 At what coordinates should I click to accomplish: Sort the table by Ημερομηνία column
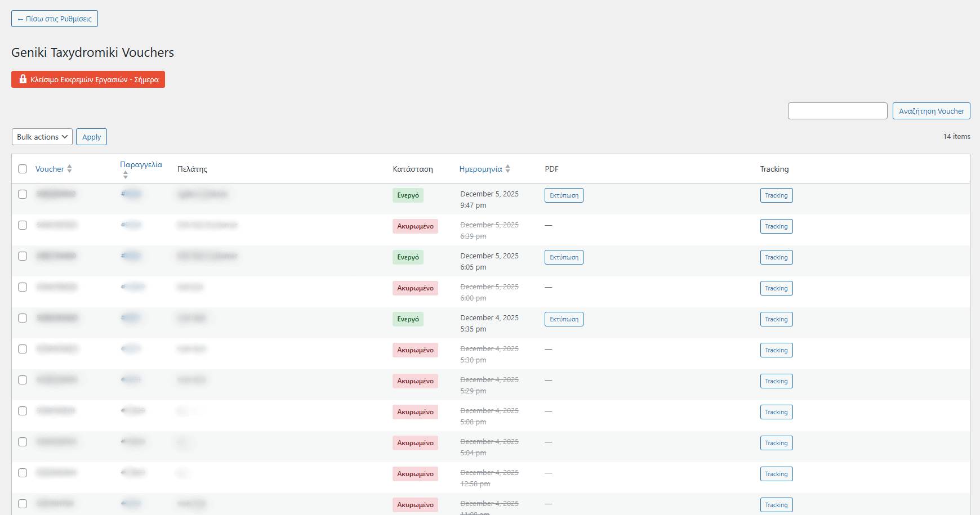click(480, 169)
